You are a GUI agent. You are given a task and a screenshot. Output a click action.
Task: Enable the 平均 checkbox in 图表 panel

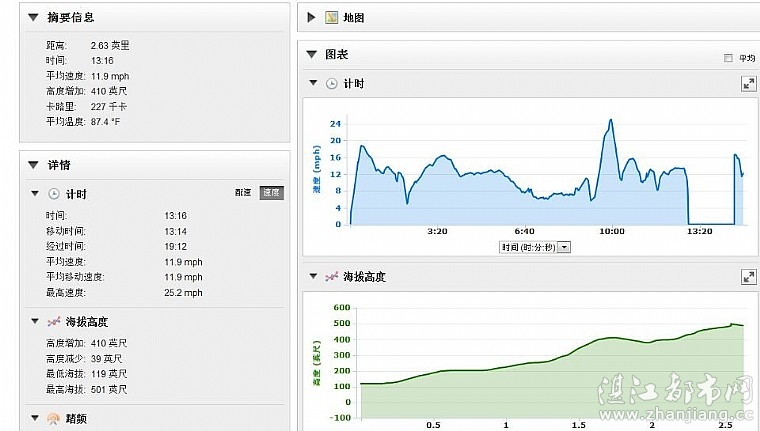point(728,58)
